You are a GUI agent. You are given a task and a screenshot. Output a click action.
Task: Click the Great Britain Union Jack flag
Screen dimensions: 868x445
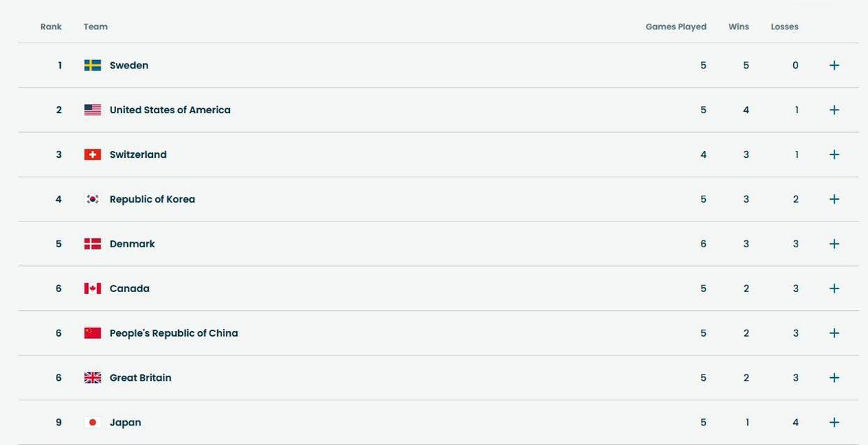pos(92,379)
